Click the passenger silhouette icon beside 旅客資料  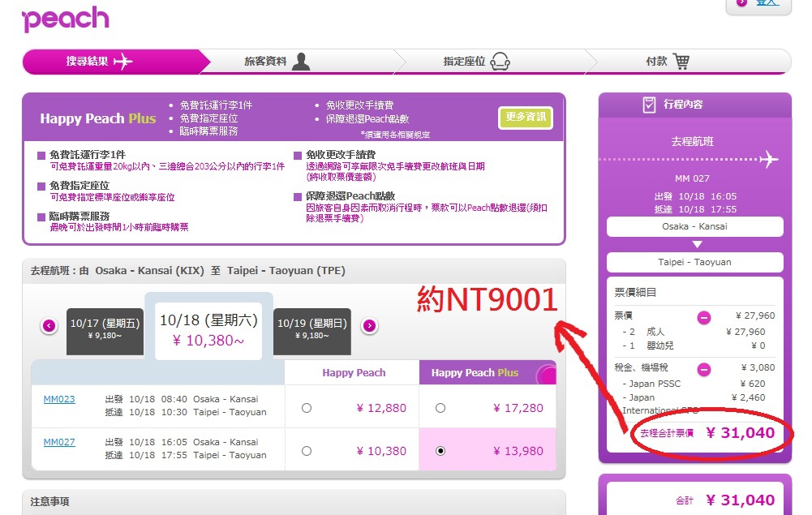point(301,61)
